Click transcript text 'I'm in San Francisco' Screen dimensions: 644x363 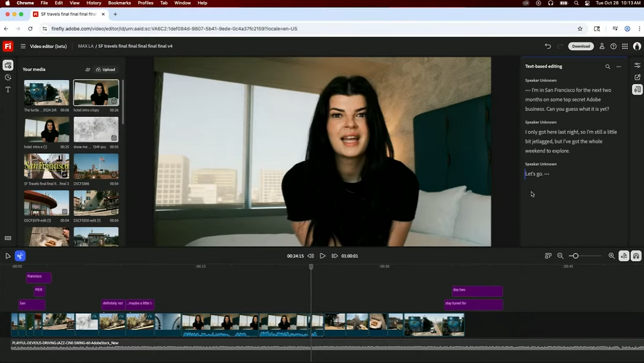(554, 90)
